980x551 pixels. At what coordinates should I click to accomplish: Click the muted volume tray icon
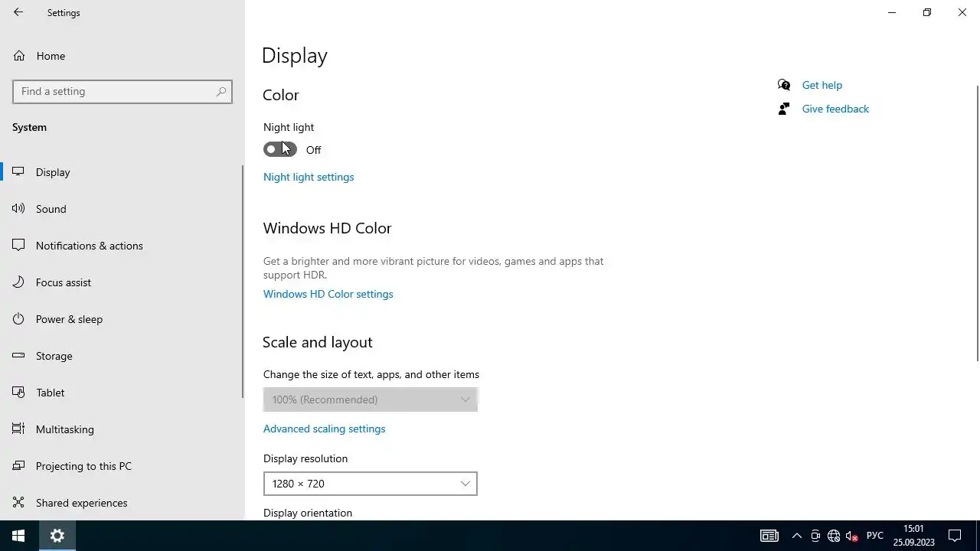point(852,536)
